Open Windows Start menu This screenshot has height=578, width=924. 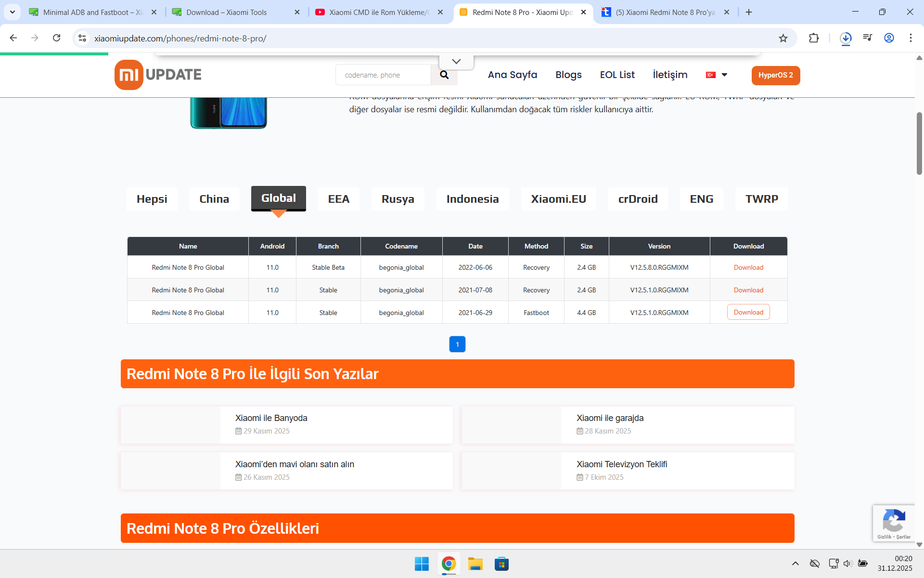tap(422, 564)
